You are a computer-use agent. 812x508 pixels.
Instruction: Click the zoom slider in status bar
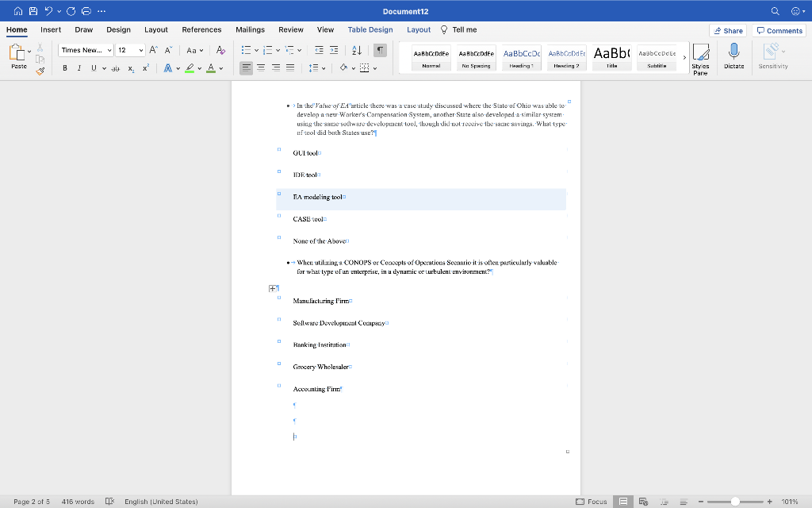click(735, 502)
